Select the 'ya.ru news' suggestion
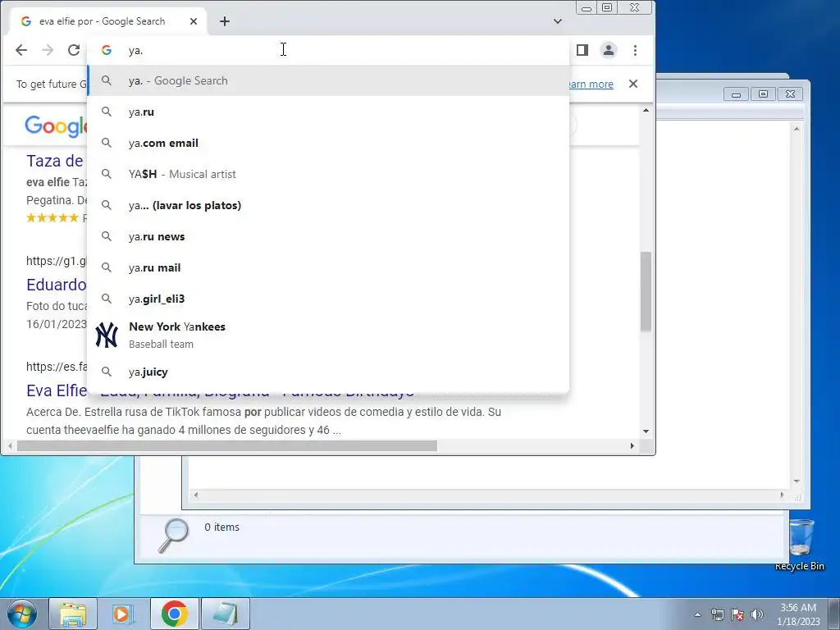This screenshot has width=840, height=630. pos(328,236)
